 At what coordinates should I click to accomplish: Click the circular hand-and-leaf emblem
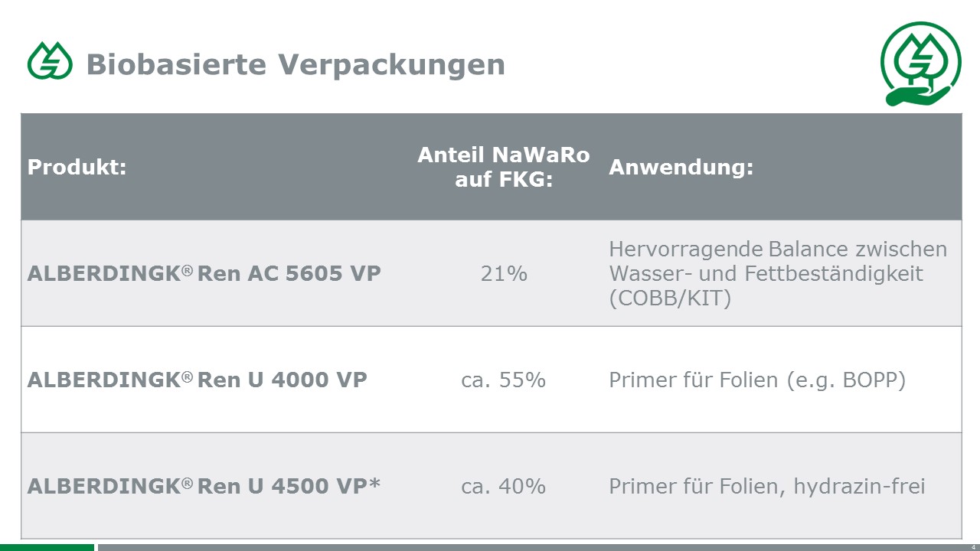click(x=920, y=64)
